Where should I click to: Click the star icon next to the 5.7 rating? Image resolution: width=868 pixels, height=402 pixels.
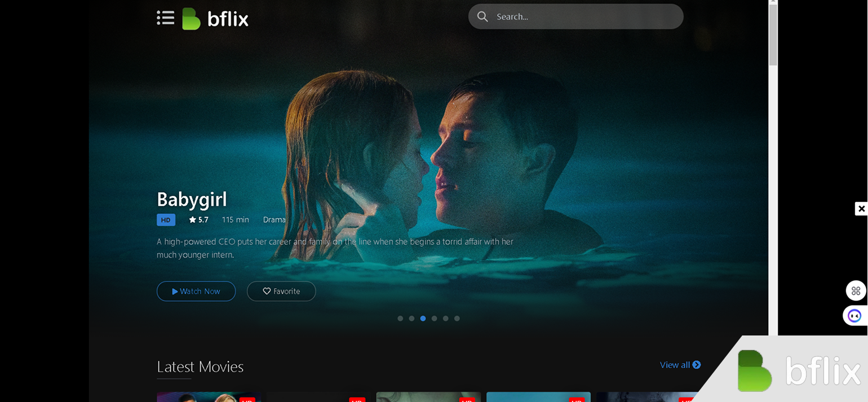(x=192, y=219)
